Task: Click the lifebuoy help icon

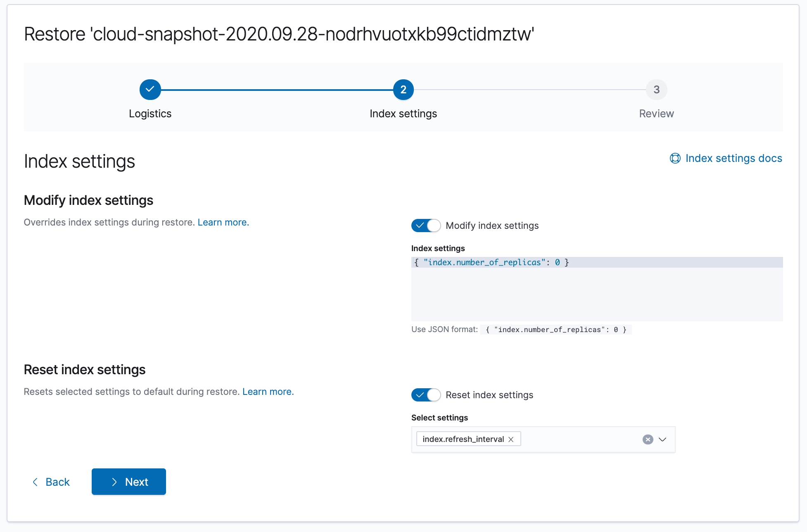Action: pos(675,158)
